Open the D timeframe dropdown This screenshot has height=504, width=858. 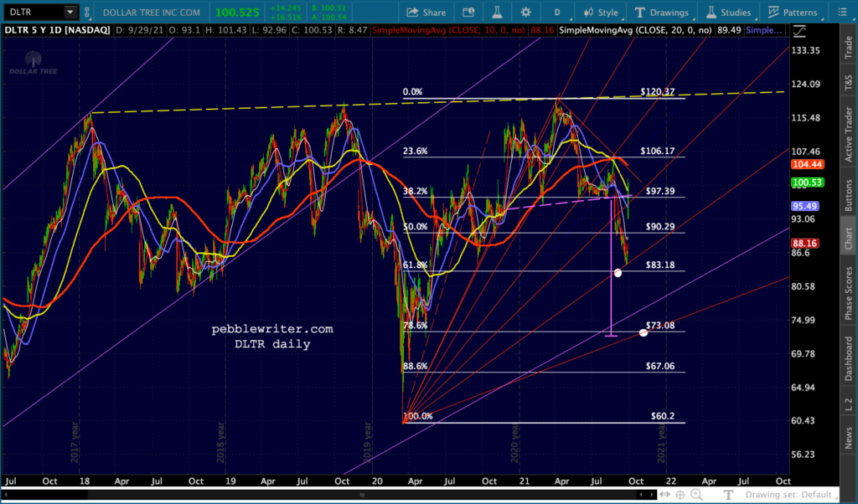557,12
